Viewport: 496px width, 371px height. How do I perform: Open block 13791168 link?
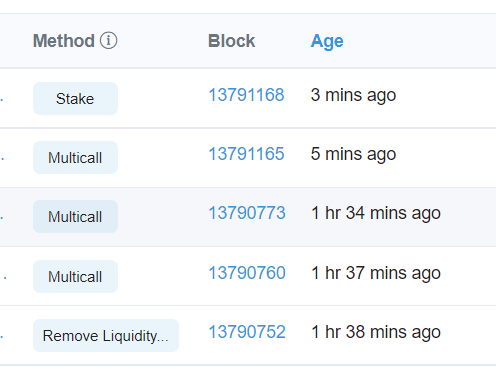[246, 95]
